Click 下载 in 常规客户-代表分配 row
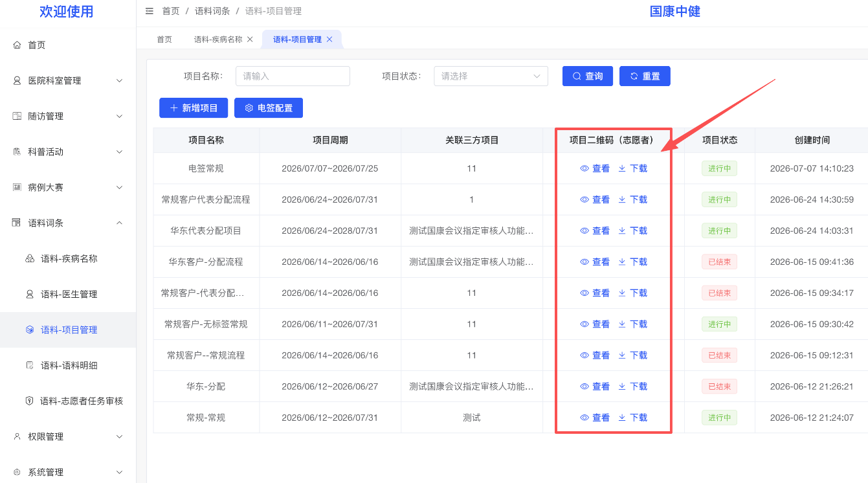 638,293
